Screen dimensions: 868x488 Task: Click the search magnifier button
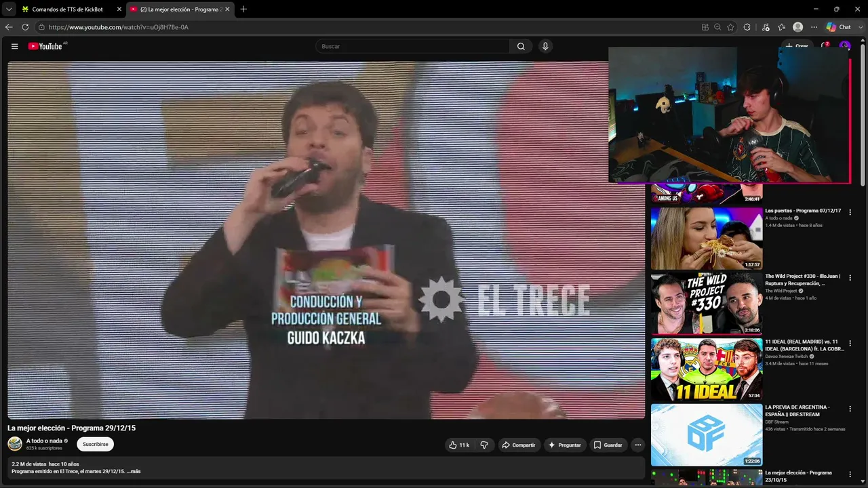tap(521, 46)
